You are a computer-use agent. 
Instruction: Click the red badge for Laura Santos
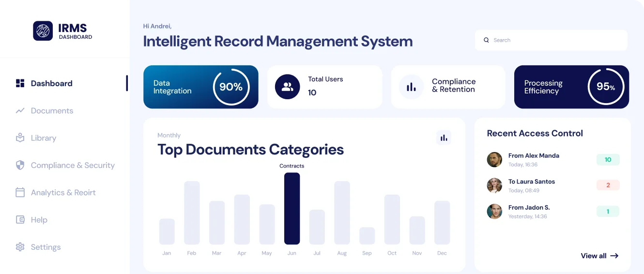coord(608,185)
